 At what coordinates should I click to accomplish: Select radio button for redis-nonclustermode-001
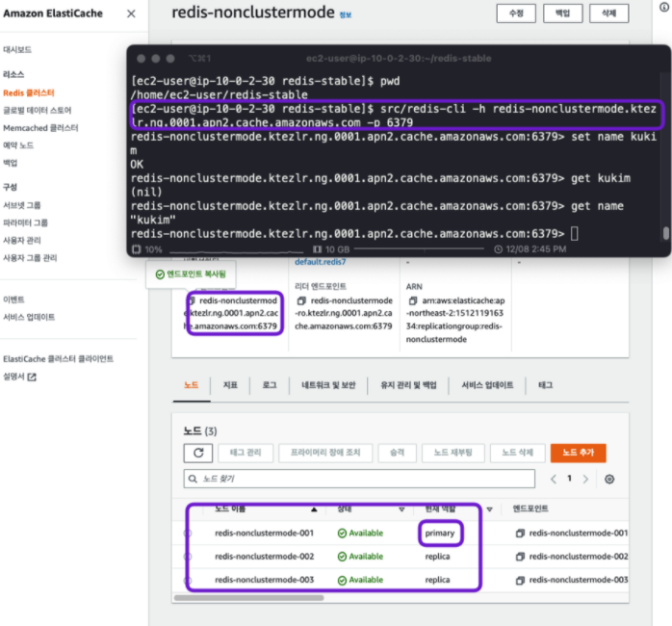tap(188, 533)
